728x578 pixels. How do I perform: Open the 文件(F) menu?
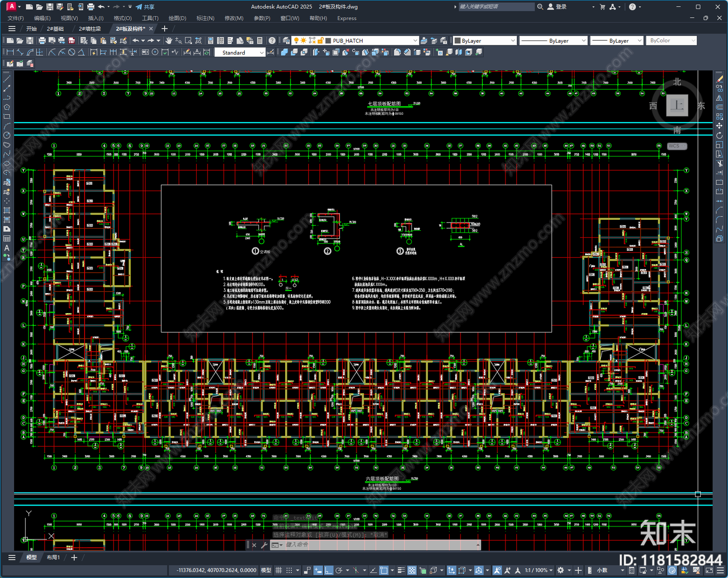click(16, 18)
